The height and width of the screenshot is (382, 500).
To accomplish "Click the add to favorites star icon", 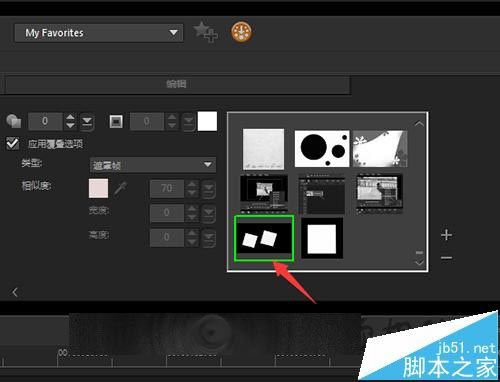I will click(x=205, y=32).
